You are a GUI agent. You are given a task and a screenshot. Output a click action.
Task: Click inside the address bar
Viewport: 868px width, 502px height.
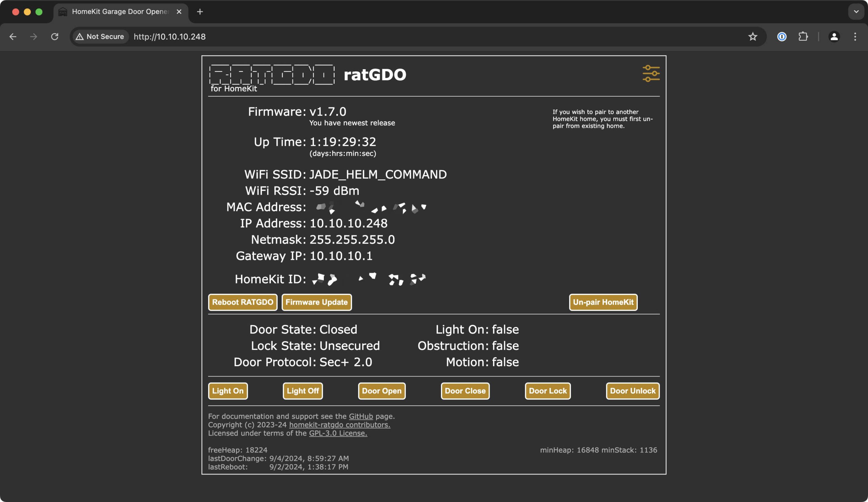[x=241, y=37]
